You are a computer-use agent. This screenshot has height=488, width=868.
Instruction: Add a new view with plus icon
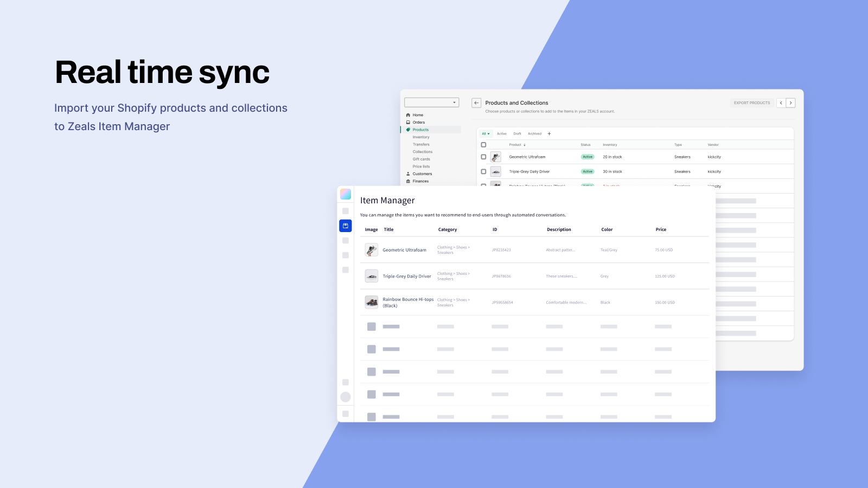(x=549, y=133)
